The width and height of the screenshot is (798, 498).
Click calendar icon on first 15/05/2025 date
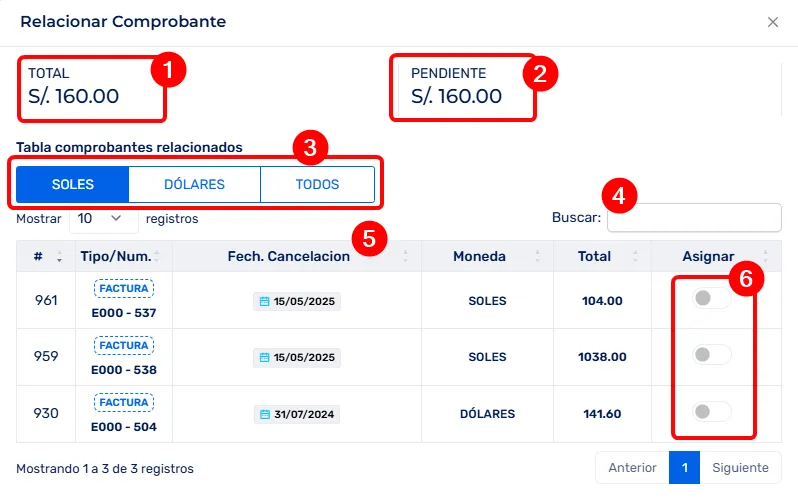[264, 301]
